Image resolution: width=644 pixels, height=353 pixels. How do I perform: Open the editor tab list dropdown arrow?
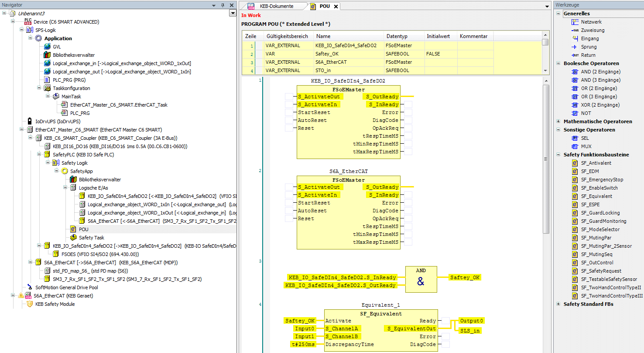tap(547, 7)
